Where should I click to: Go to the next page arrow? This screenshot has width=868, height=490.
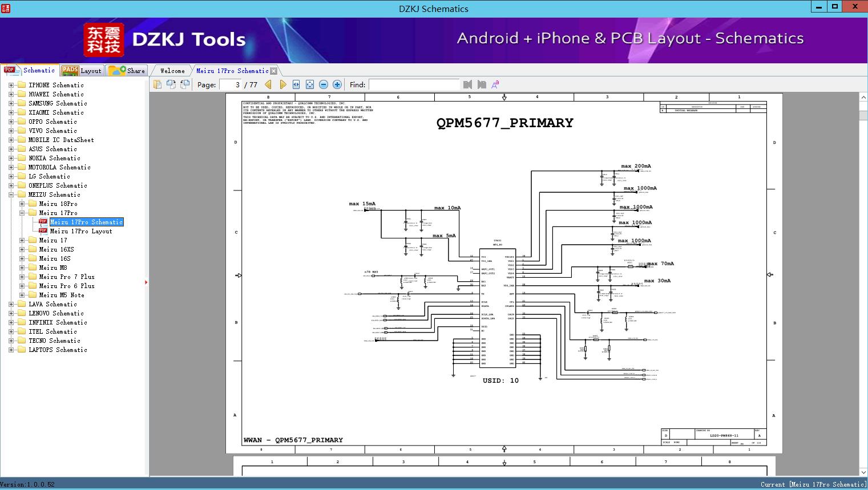point(282,84)
